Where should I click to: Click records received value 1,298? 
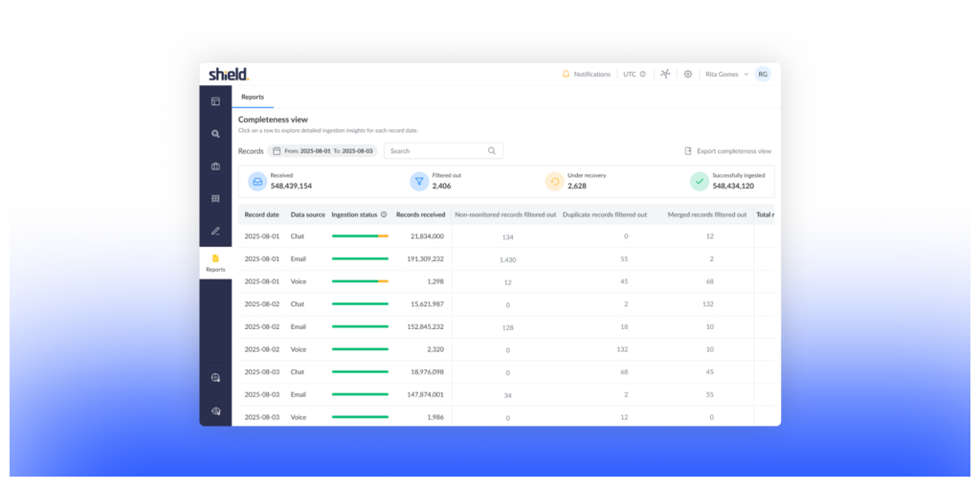point(435,282)
